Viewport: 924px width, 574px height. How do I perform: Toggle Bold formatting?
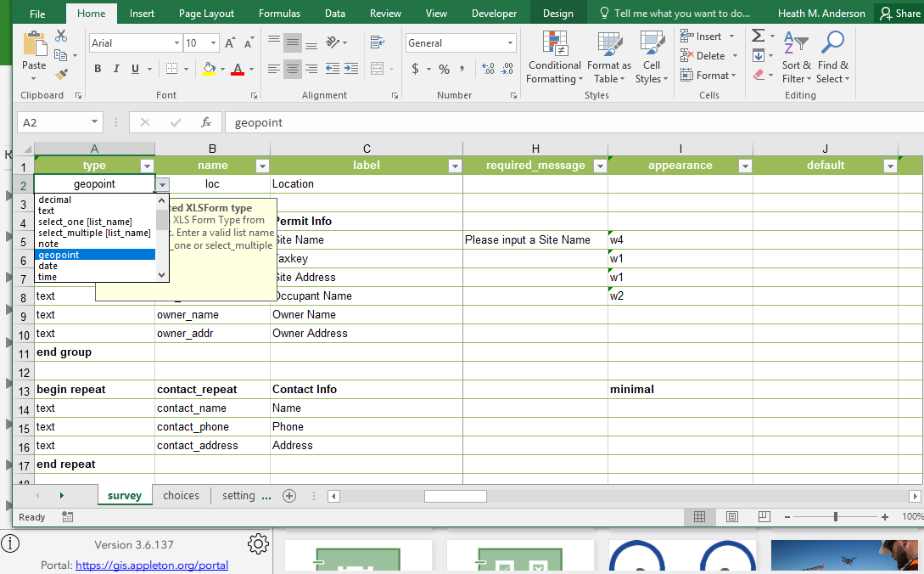tap(98, 70)
